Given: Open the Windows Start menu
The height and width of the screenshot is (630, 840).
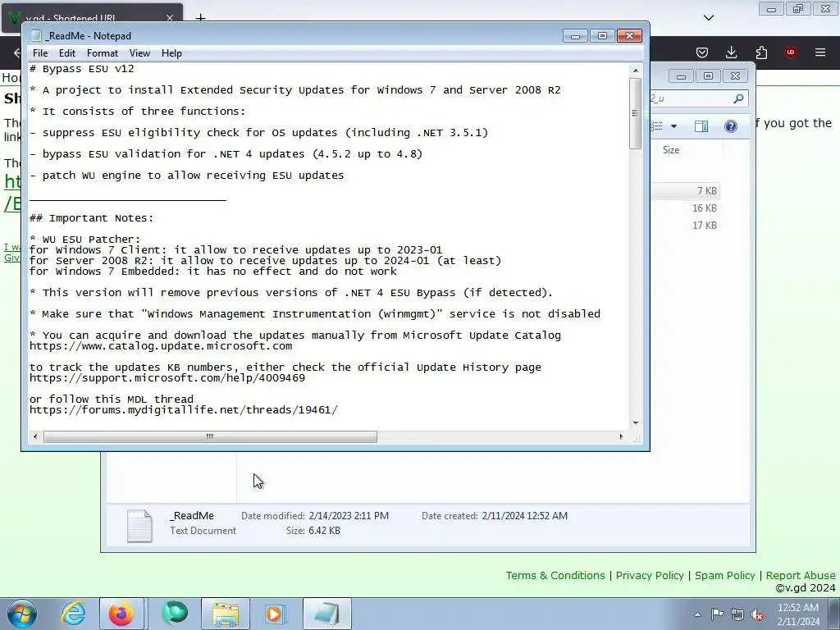Looking at the screenshot, I should [x=21, y=614].
